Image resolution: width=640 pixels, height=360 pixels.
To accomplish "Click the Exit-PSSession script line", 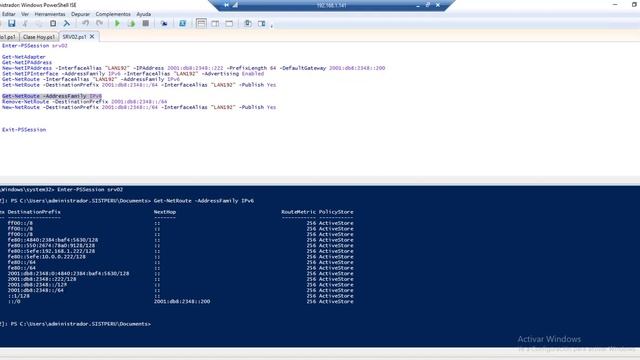I will tap(24, 130).
